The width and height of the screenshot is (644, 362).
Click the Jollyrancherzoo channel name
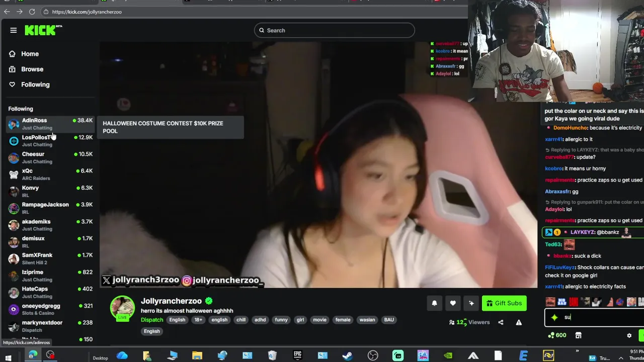click(171, 301)
